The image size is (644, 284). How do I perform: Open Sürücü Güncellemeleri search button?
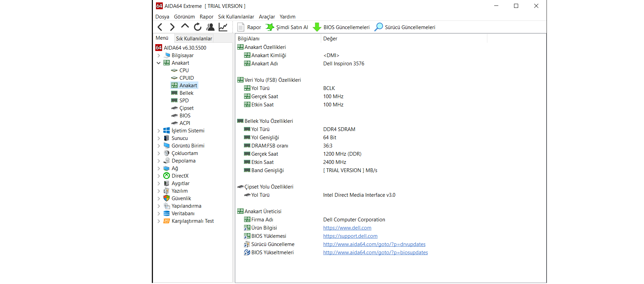coord(405,27)
